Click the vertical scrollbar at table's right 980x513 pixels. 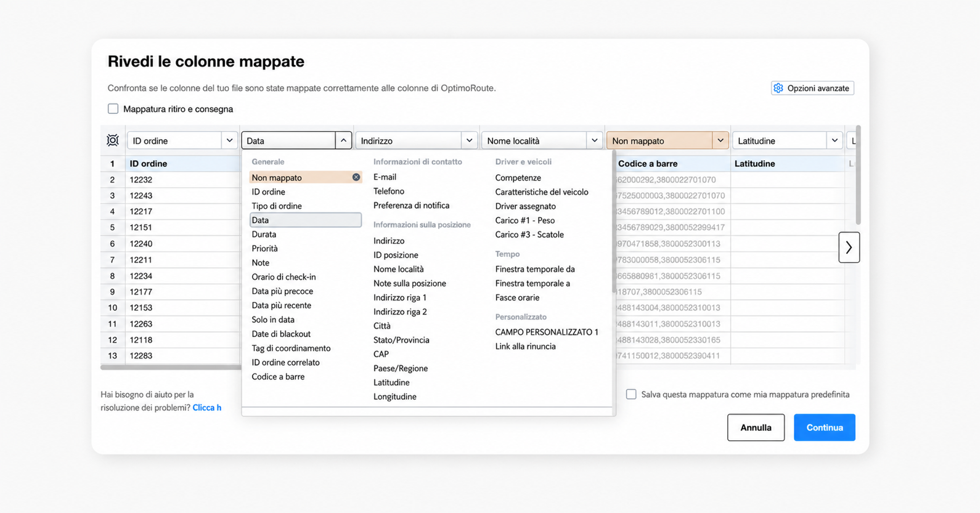[858, 175]
